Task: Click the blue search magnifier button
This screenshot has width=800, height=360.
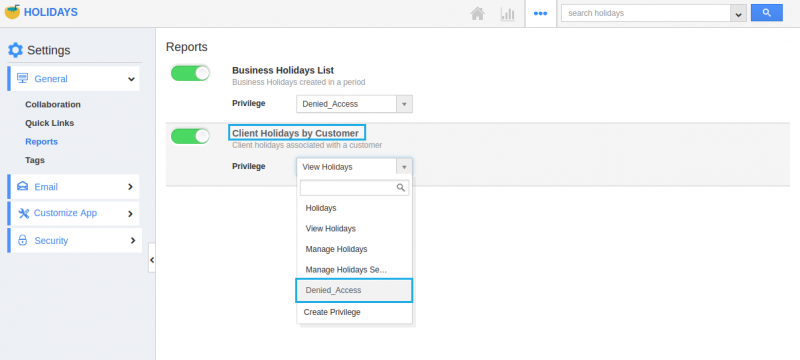Action: pos(766,13)
